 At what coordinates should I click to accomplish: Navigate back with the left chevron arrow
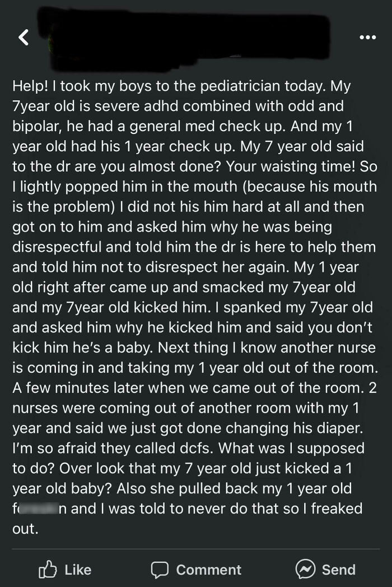tap(24, 38)
